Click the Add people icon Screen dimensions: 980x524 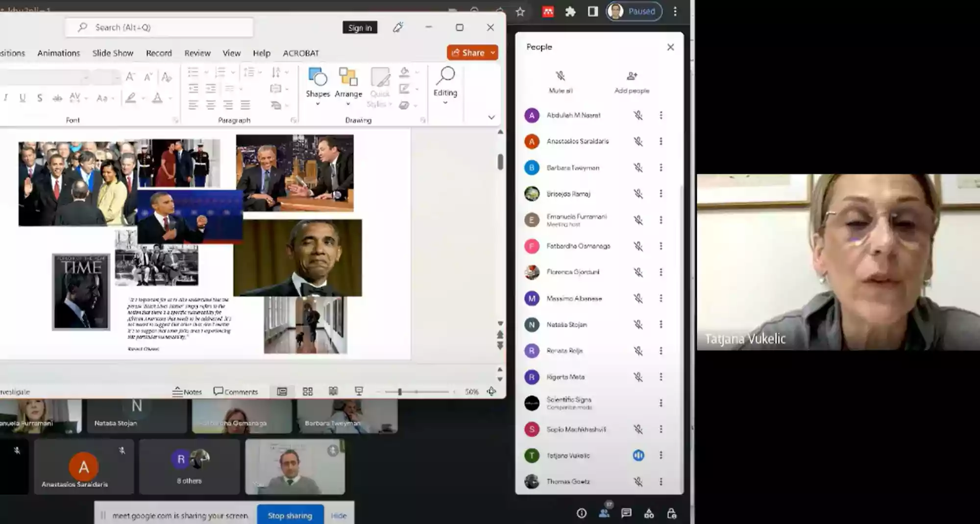coord(632,76)
